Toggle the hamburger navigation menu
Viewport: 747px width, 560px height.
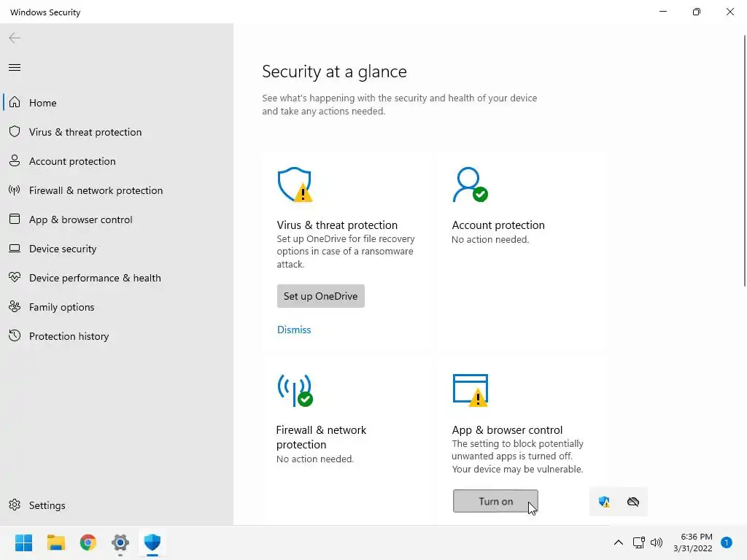point(15,67)
